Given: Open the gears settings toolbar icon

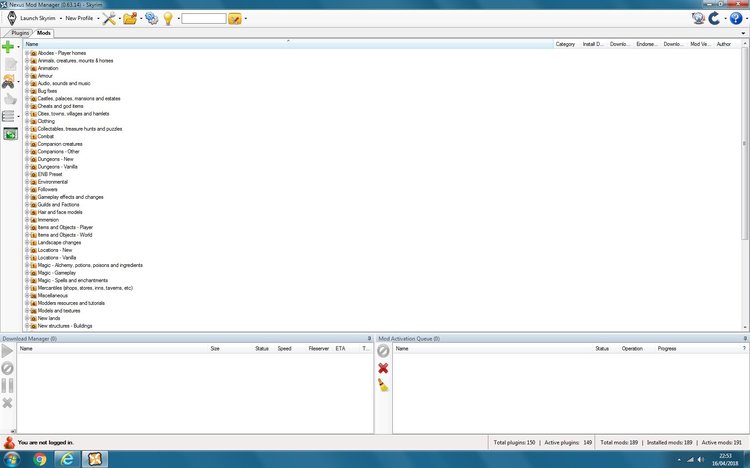Looking at the screenshot, I should (152, 18).
